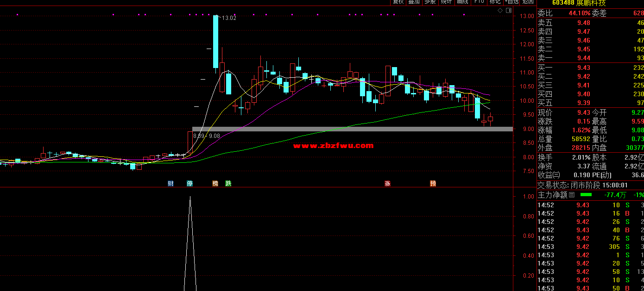Select the 买四 price 9.40
644x291 pixels.
[584, 94]
